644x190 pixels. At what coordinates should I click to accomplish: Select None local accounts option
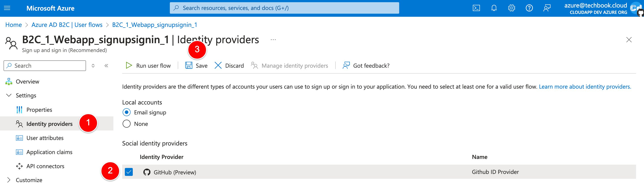(x=127, y=124)
